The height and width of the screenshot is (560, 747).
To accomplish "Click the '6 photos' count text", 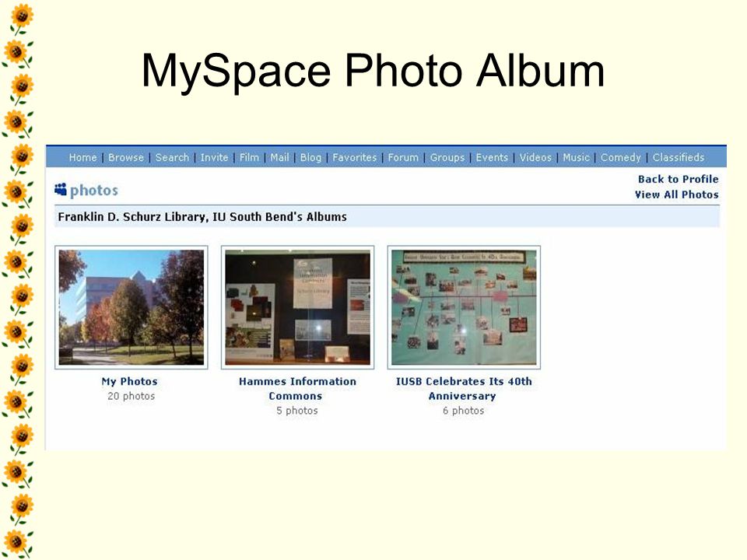I will tap(463, 411).
